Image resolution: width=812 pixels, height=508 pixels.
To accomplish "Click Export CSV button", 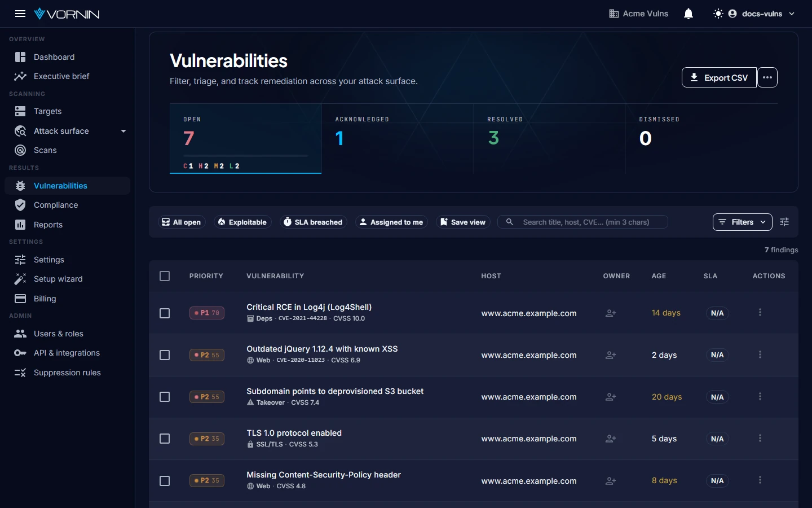I will [x=719, y=77].
